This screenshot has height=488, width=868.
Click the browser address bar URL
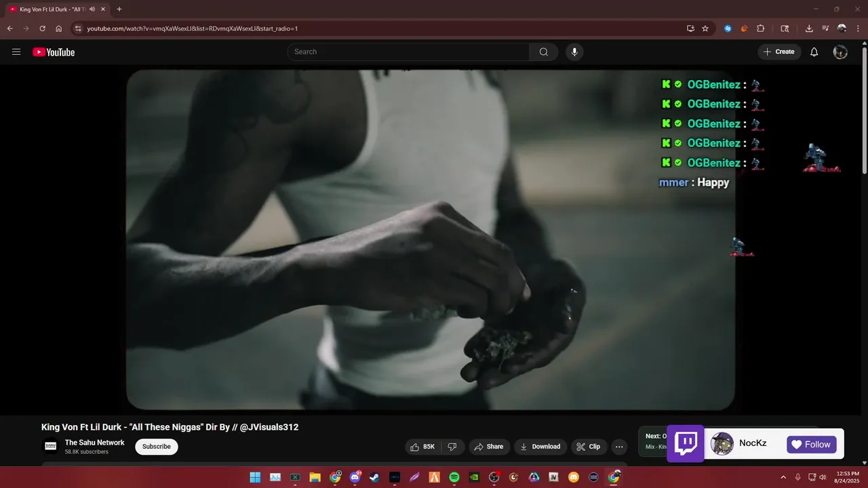[x=192, y=28]
